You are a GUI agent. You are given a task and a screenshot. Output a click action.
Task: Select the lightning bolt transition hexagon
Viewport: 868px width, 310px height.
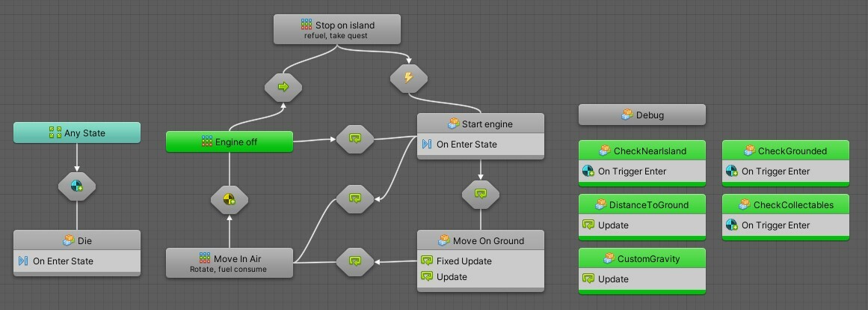(409, 78)
